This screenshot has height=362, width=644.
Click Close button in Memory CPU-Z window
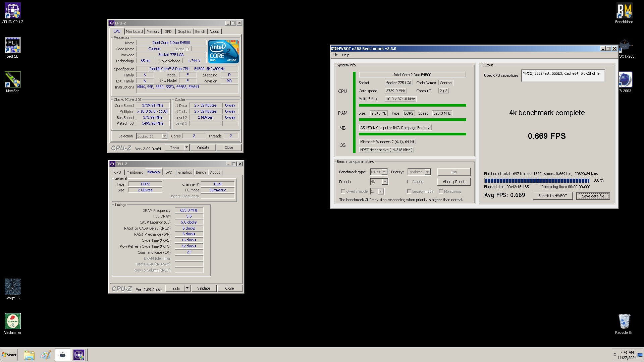(x=229, y=288)
